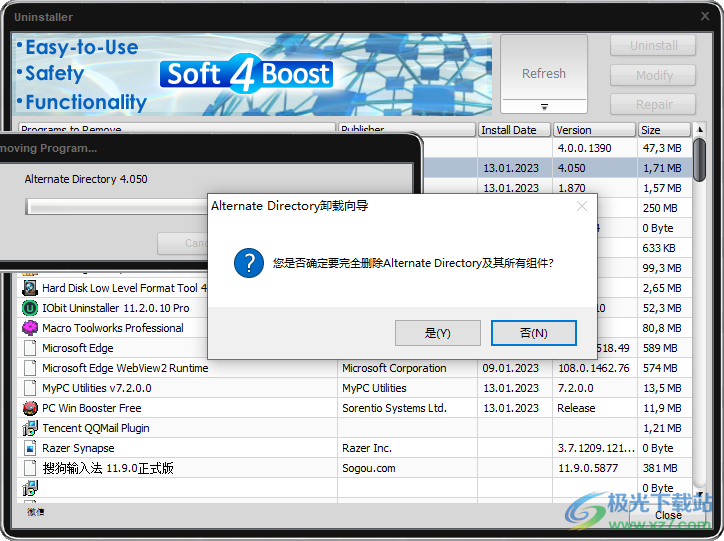Sort by Size column header
This screenshot has height=541, width=724.
664,130
